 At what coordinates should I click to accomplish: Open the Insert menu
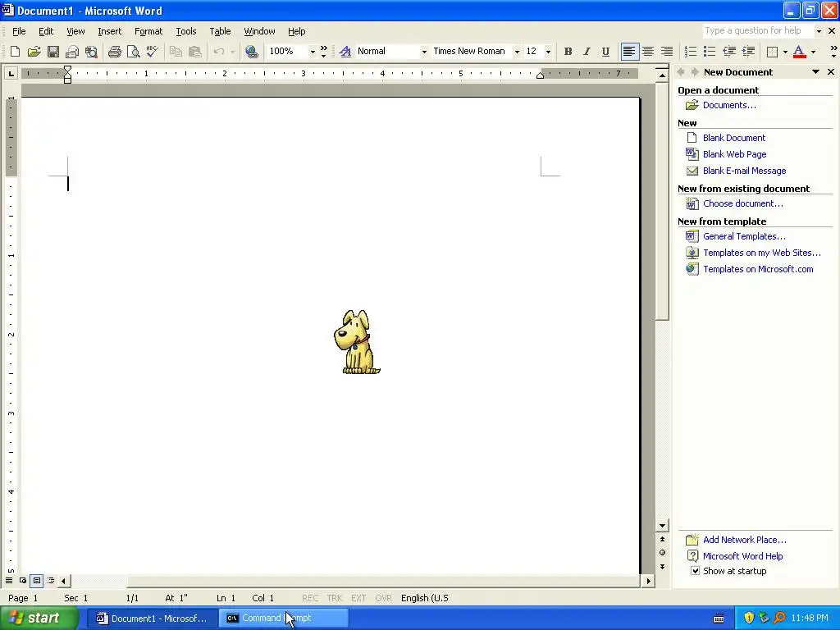[109, 31]
